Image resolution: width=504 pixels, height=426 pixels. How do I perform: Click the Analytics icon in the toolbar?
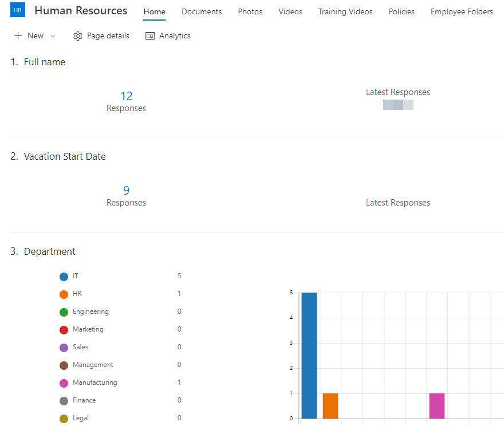pos(149,35)
